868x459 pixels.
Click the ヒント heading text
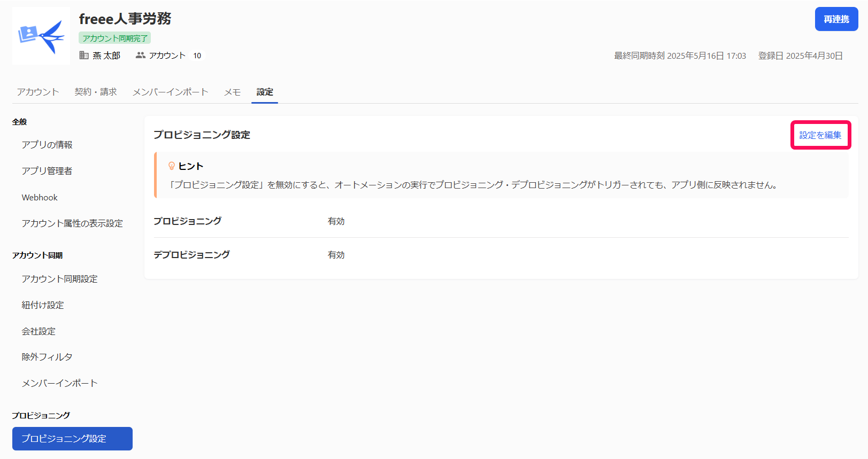[191, 166]
